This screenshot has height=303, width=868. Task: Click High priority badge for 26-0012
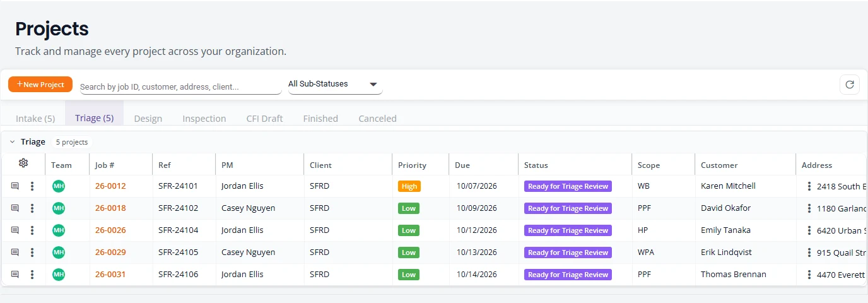409,186
